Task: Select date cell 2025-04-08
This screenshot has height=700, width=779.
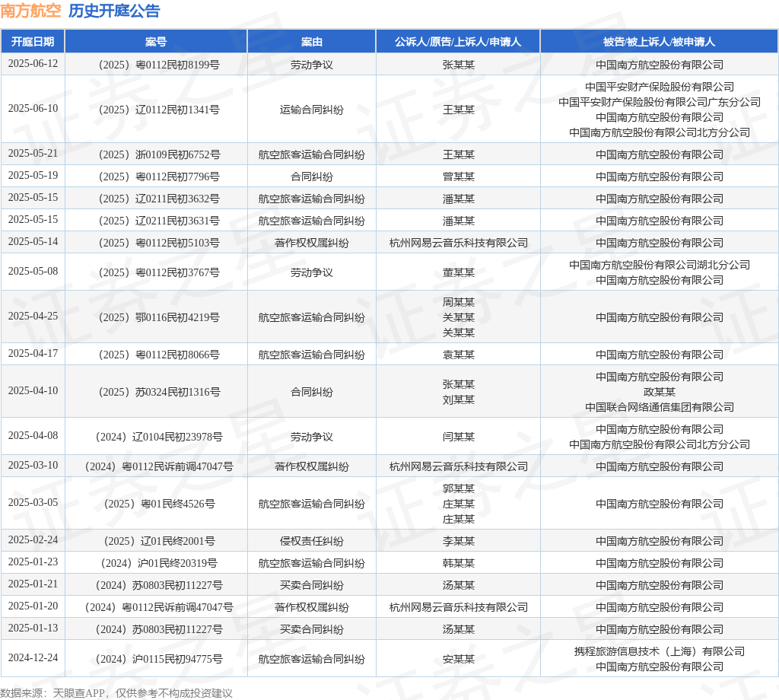Action: 33,435
